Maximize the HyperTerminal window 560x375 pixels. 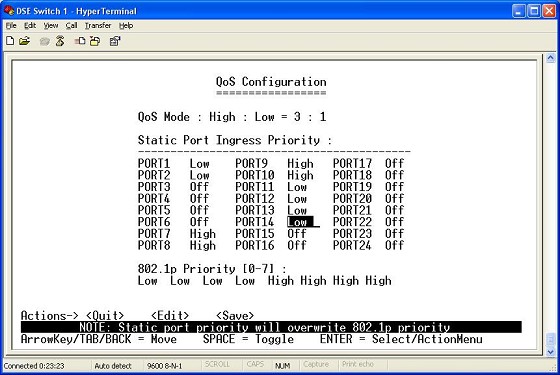coord(534,11)
